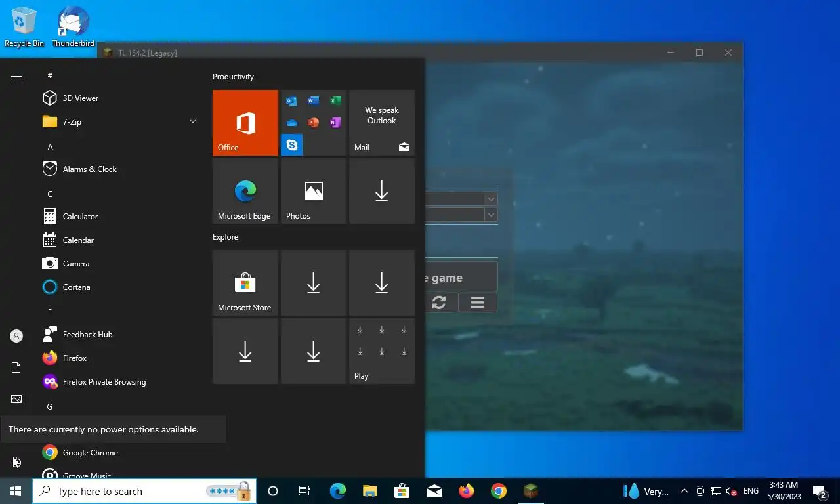
Task: Open the 7-Zip folder entry
Action: point(118,122)
